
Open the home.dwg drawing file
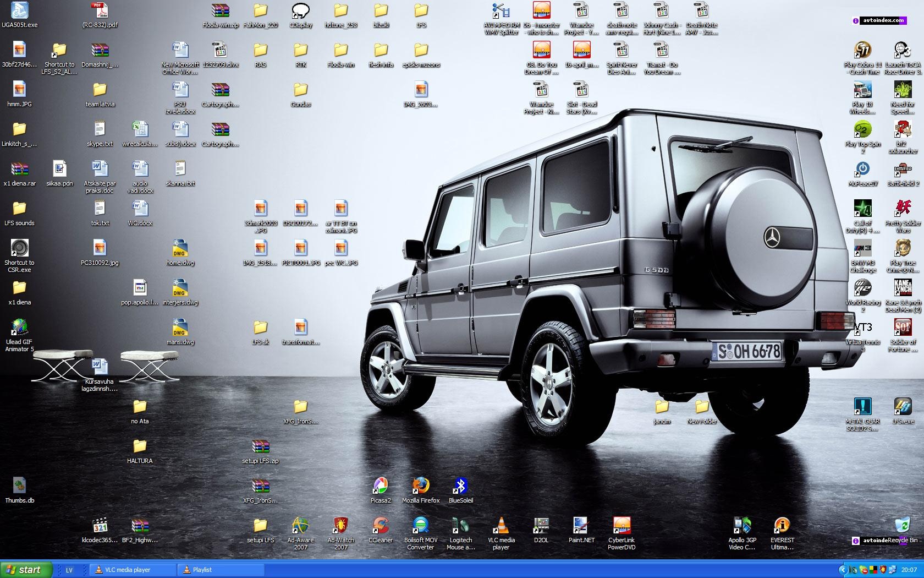tap(180, 248)
